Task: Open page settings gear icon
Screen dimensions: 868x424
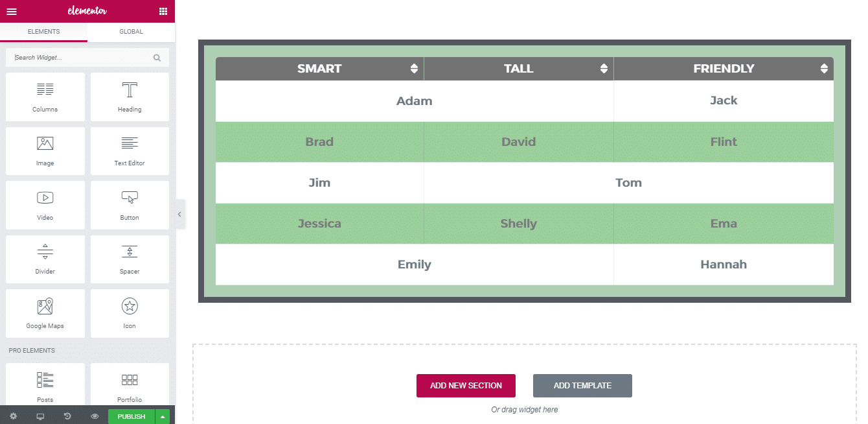Action: 13,416
